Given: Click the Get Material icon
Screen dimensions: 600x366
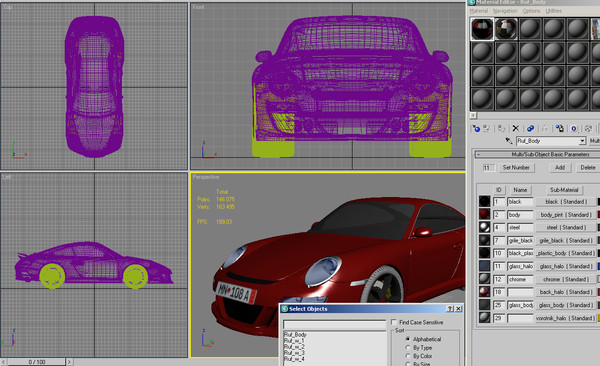Looking at the screenshot, I should point(476,129).
